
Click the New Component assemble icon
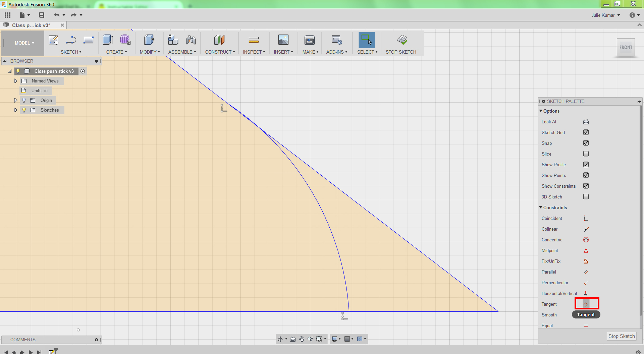(173, 40)
